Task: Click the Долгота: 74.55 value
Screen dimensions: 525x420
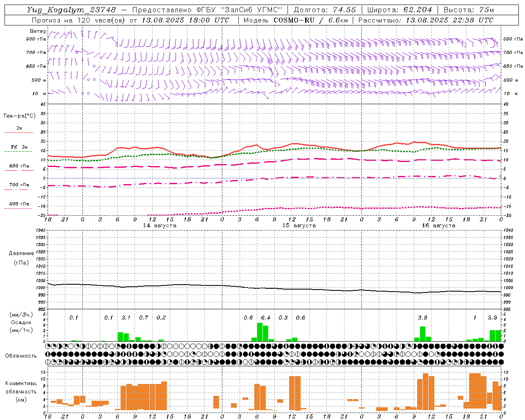Action: point(325,10)
